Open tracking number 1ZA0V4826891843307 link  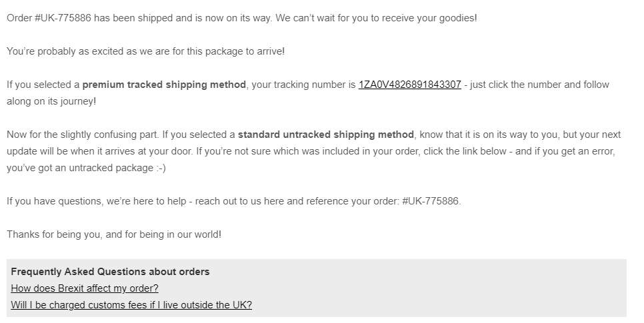409,85
